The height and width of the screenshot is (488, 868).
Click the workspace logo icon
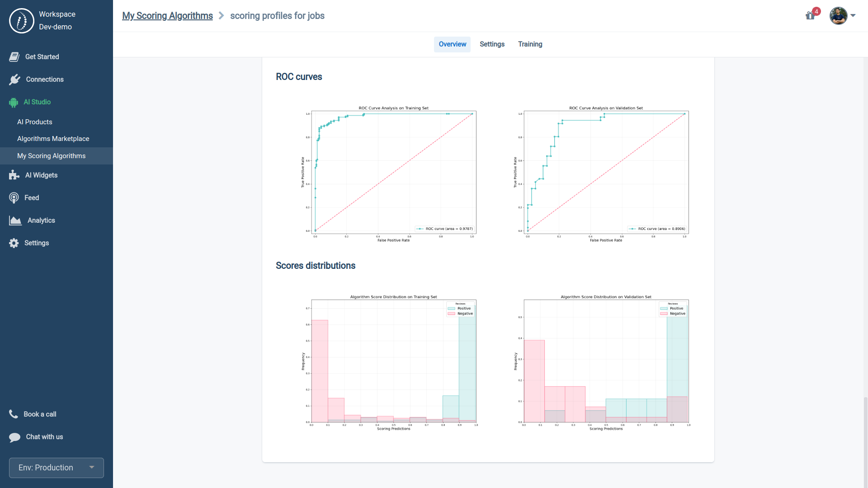tap(21, 21)
